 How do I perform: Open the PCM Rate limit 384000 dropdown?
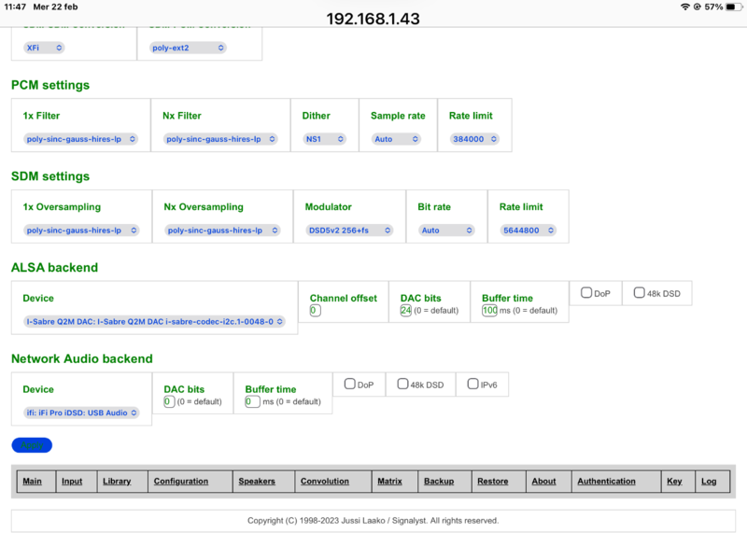coord(473,139)
